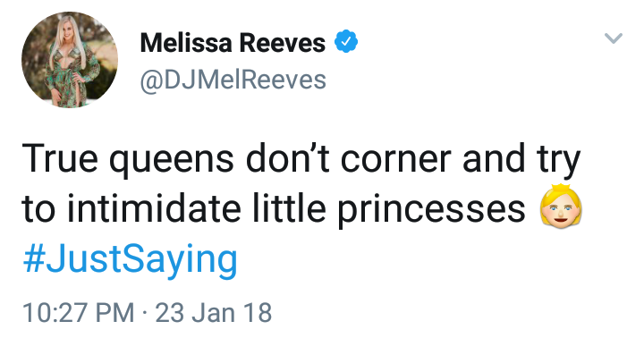This screenshot has width=644, height=338.
Task: Open the 10:27 PM timestamp
Action: (x=79, y=313)
